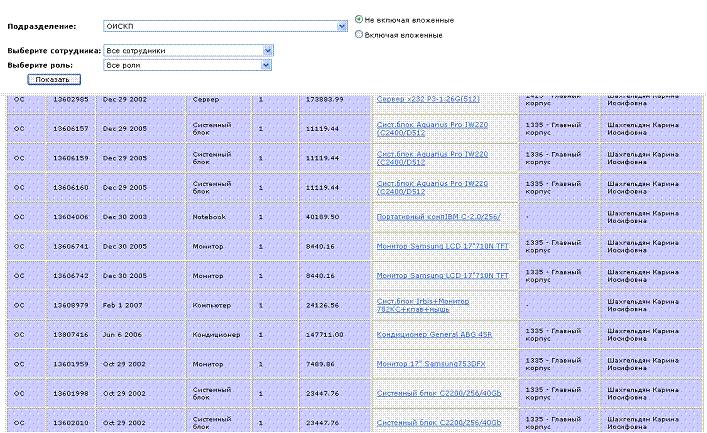This screenshot has height=433, width=707.
Task: Open Samsung LCD monitor link in row 13606742
Action: [442, 275]
